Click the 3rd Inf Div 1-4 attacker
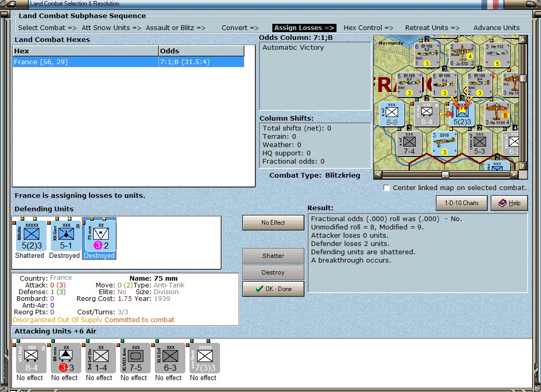This screenshot has height=392, width=541. click(x=101, y=358)
